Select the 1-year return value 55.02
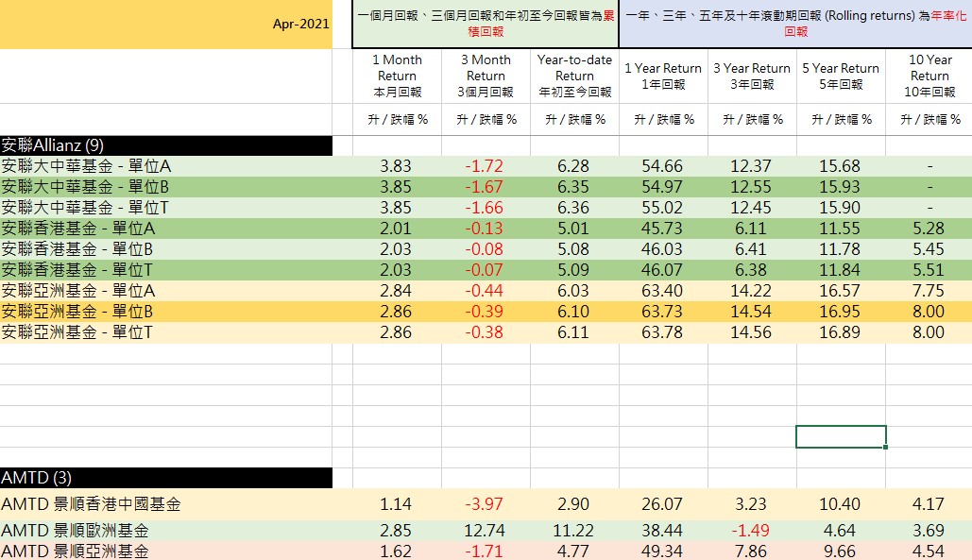Image resolution: width=972 pixels, height=560 pixels. point(662,208)
